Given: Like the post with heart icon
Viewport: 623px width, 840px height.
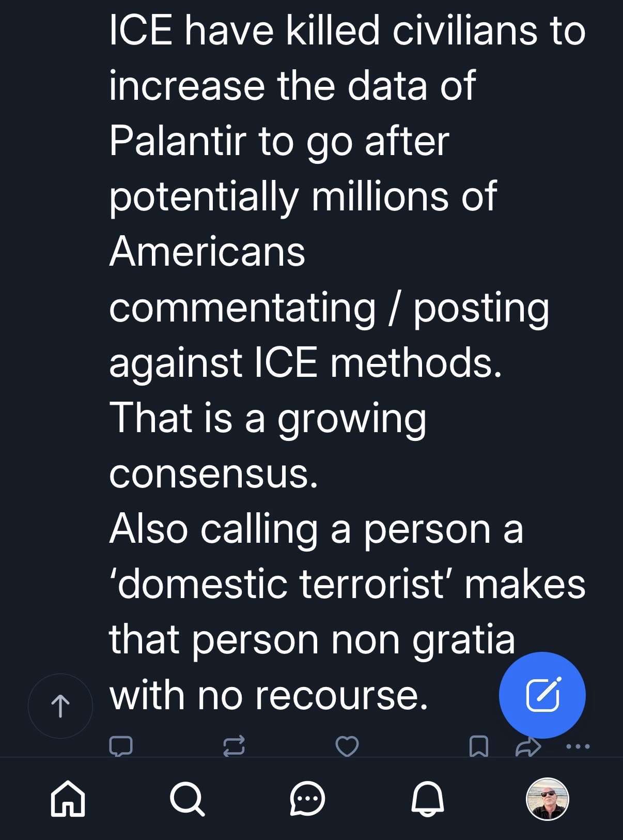Looking at the screenshot, I should [x=347, y=746].
